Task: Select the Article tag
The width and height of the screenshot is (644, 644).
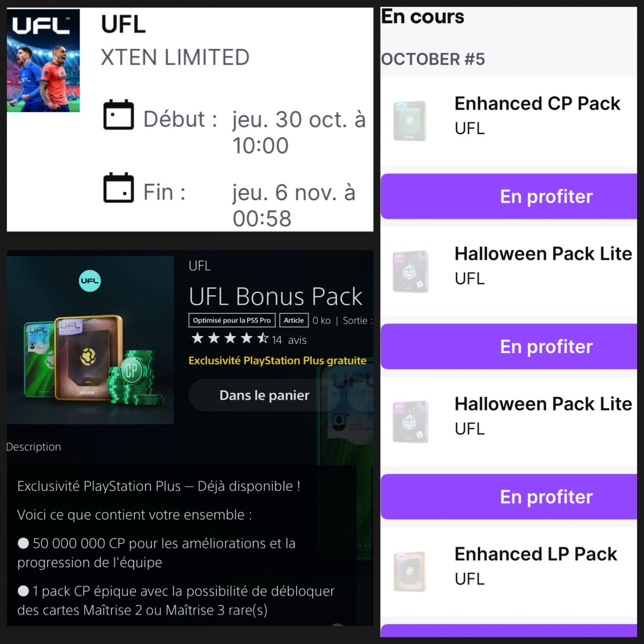Action: [294, 320]
